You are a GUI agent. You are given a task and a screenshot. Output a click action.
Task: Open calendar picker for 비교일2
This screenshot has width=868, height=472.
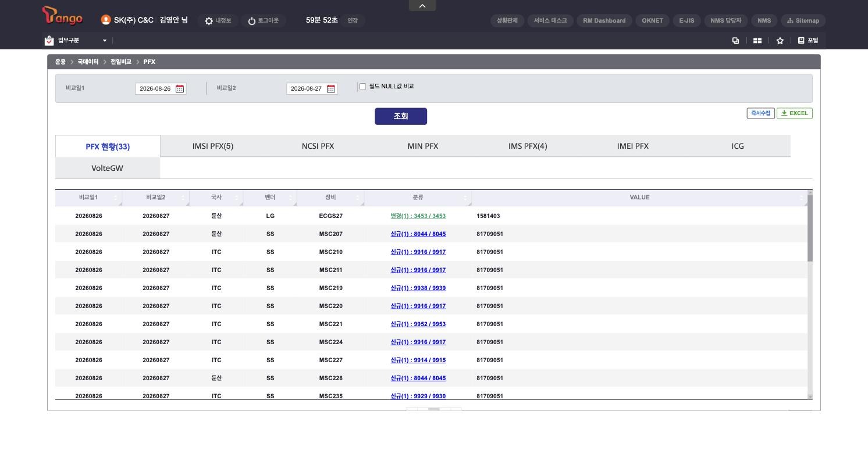tap(331, 89)
